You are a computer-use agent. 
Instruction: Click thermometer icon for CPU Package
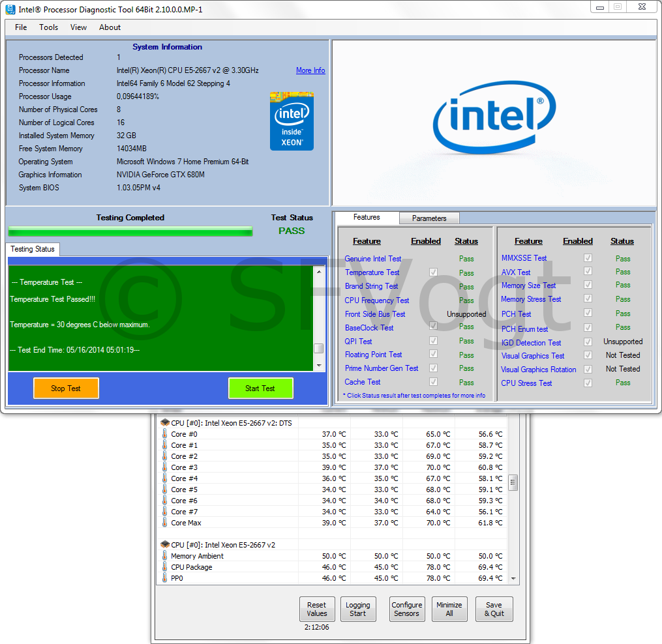point(164,567)
